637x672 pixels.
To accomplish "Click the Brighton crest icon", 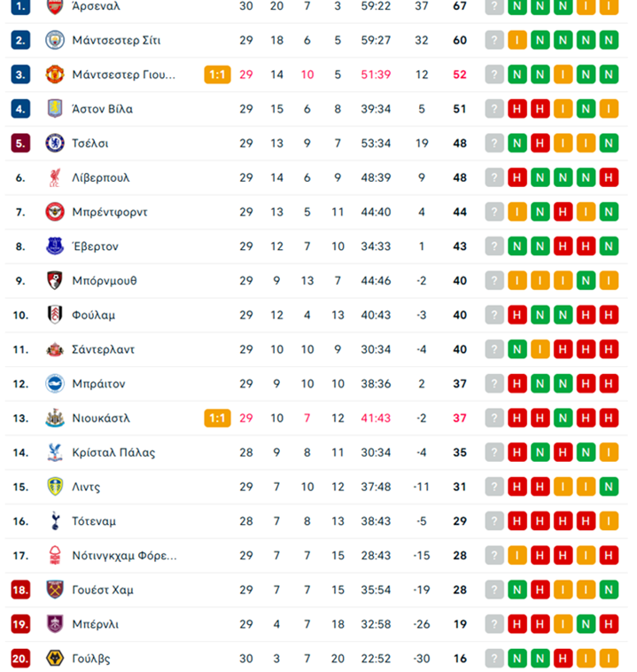I will pos(56,384).
